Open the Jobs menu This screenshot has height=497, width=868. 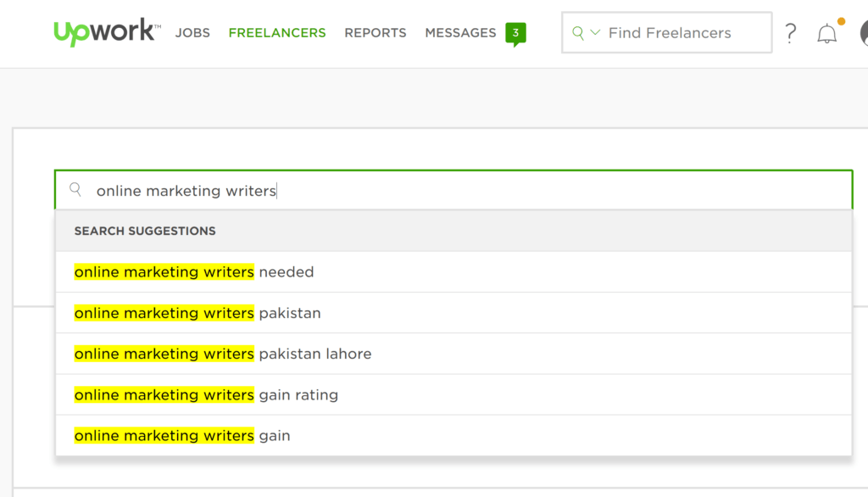tap(192, 33)
